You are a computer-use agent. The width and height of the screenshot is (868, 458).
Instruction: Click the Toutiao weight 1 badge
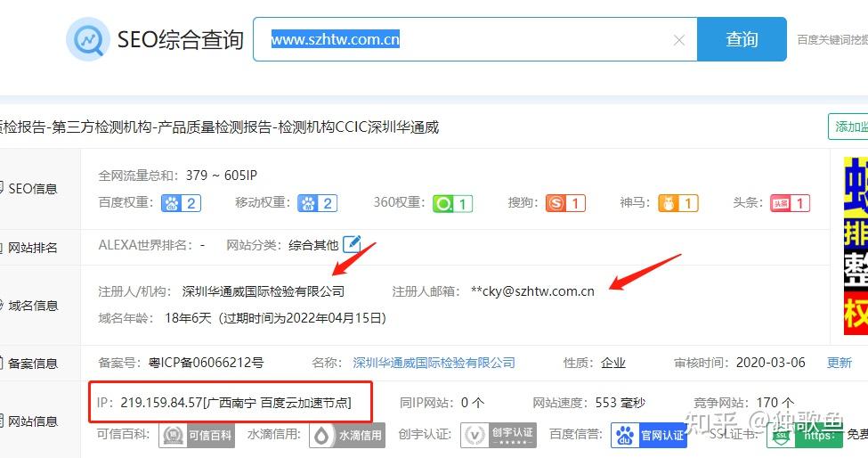point(790,203)
